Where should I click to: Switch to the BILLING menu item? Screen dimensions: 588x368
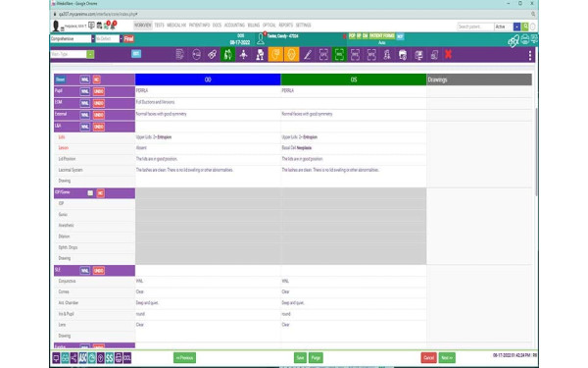coord(254,26)
